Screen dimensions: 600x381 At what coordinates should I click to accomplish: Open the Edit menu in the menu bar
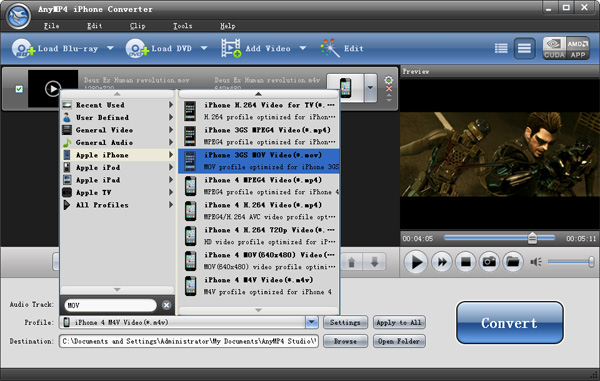(95, 26)
